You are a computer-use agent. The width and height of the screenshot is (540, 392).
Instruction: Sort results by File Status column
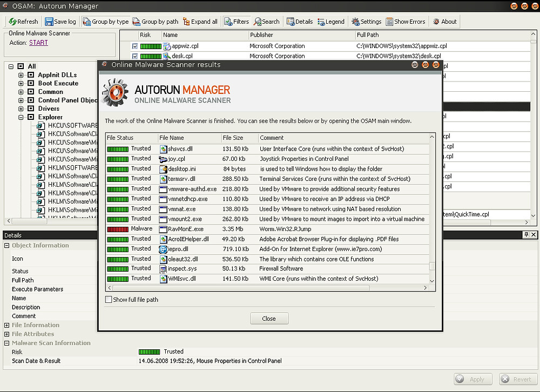click(132, 138)
